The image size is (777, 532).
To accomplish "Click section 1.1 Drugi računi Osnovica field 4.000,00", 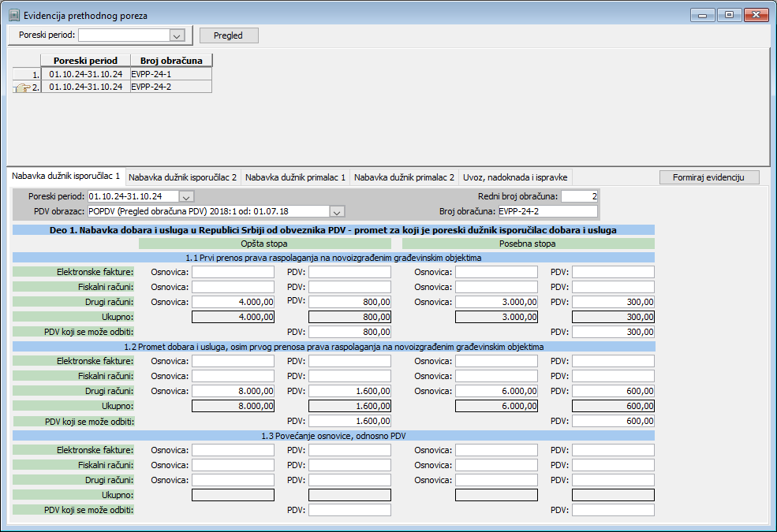I will tap(233, 302).
